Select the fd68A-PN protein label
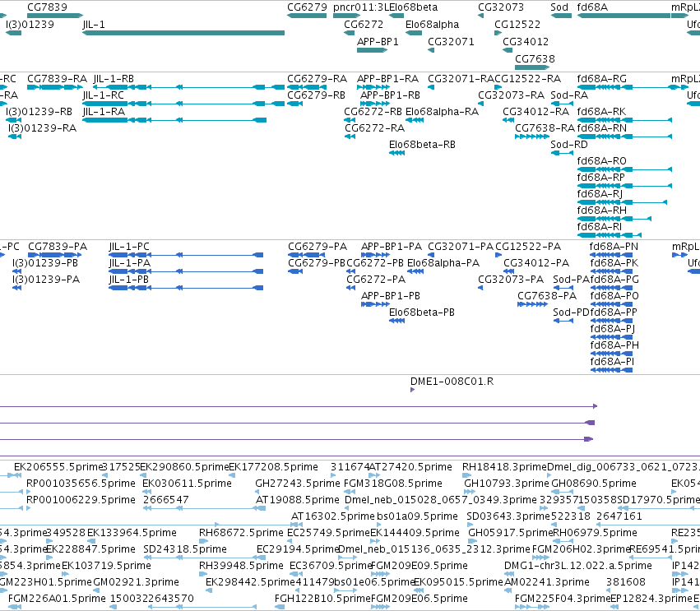 click(614, 247)
